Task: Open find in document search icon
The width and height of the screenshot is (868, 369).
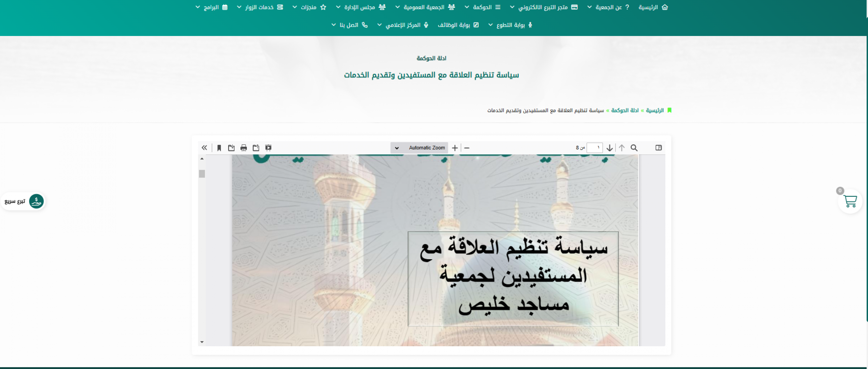Action: [634, 148]
